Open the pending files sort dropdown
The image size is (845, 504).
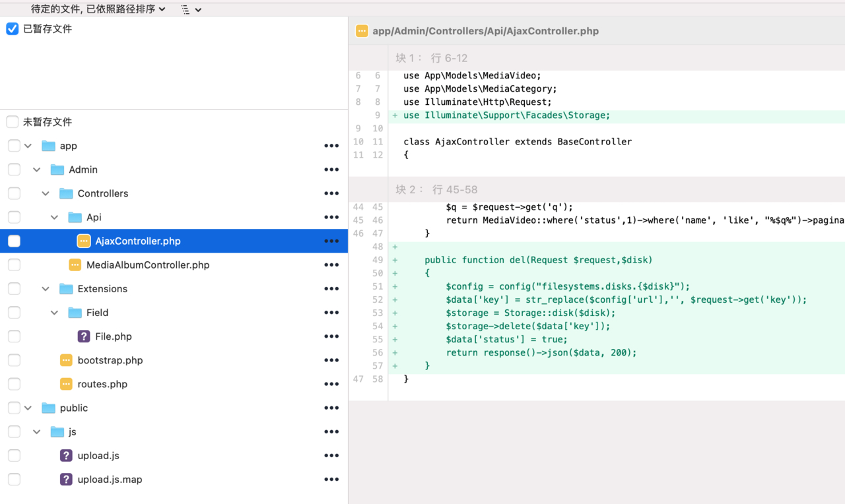tap(98, 9)
